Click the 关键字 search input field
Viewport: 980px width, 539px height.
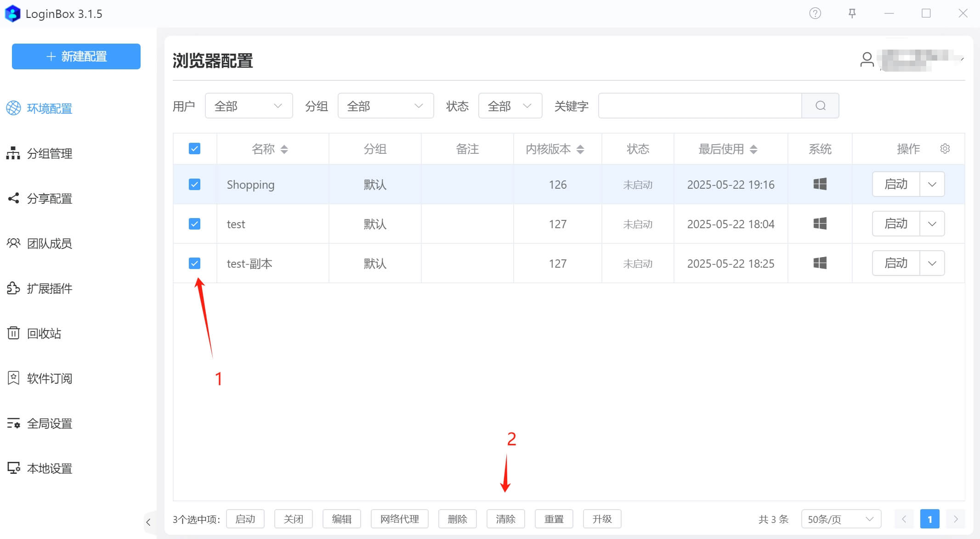(699, 106)
